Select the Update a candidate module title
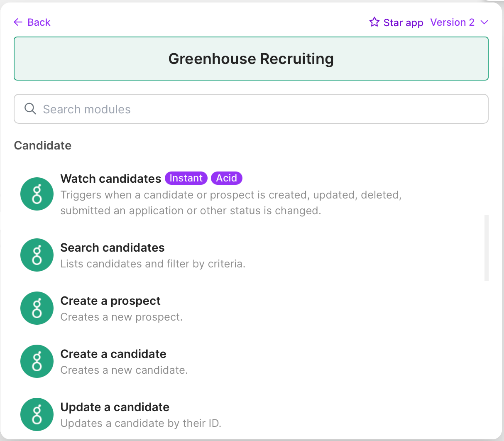 pyautogui.click(x=115, y=407)
